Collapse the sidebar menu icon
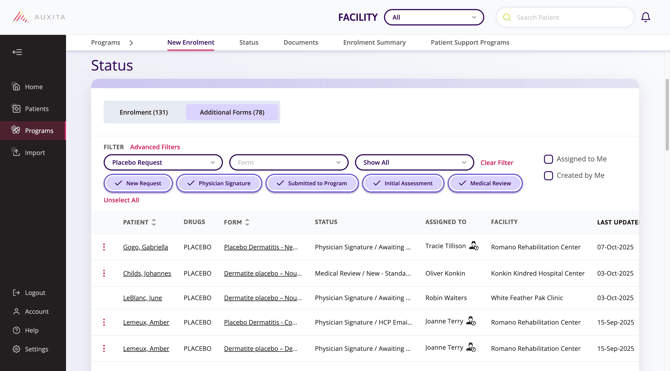The height and width of the screenshot is (371, 670). 17,52
